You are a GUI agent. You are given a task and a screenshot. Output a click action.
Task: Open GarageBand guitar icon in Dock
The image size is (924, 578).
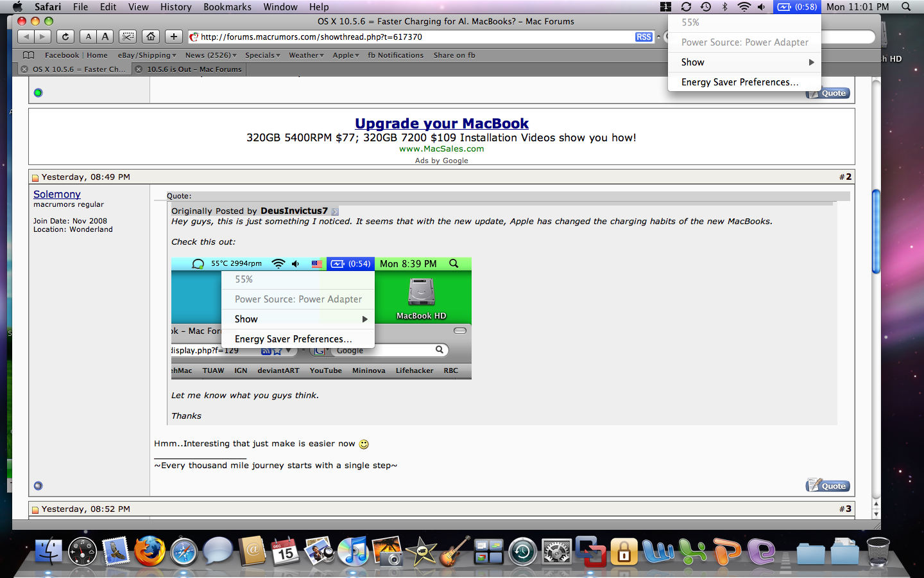click(455, 551)
